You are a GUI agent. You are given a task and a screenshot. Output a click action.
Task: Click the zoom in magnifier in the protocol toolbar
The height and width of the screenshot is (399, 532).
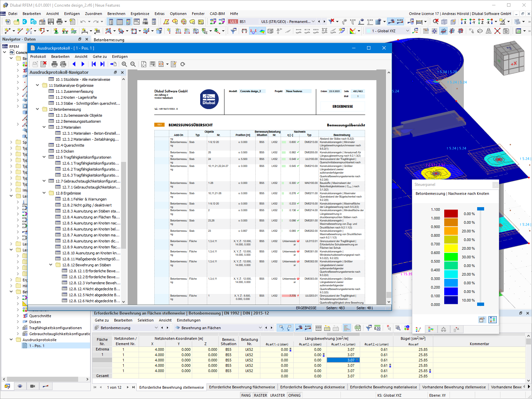124,64
